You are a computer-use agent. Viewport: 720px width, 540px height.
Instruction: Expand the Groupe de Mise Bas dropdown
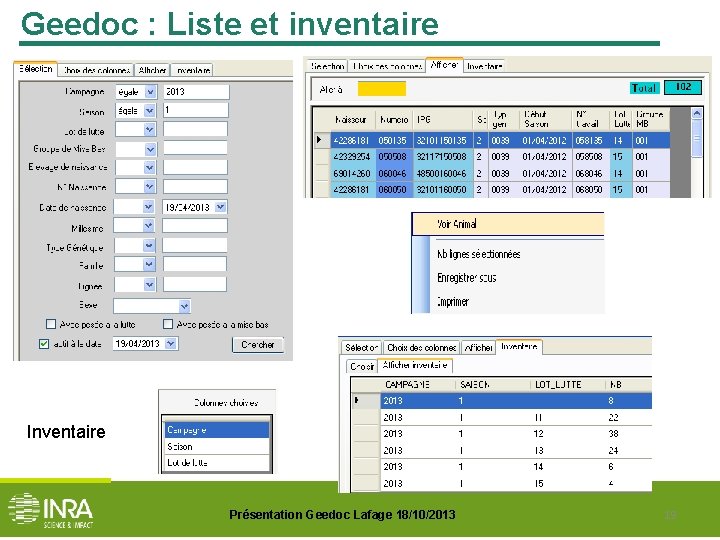(150, 149)
